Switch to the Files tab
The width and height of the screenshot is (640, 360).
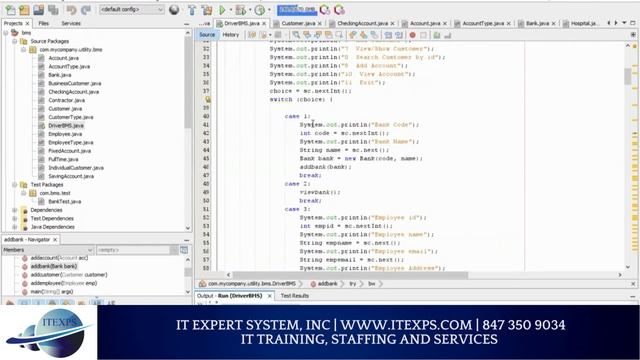click(x=44, y=23)
